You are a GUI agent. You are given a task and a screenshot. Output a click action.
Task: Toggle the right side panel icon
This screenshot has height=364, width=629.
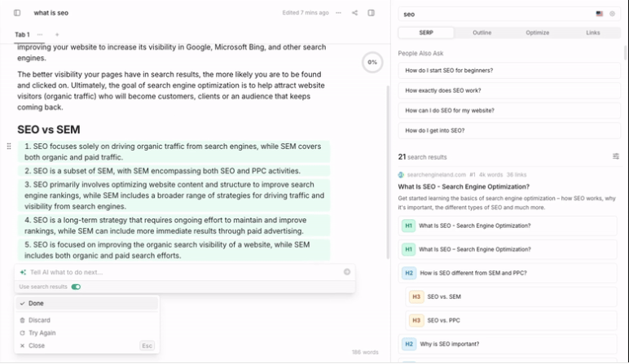371,13
